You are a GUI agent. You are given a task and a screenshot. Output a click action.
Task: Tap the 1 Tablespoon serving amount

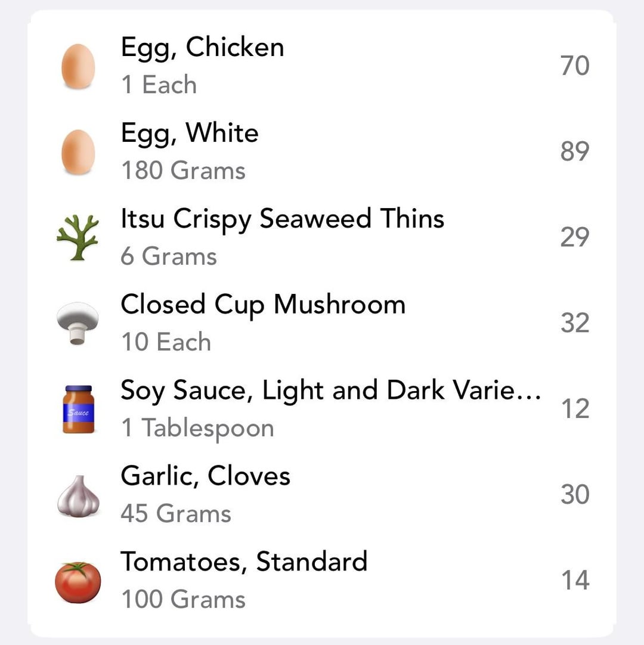click(x=198, y=428)
